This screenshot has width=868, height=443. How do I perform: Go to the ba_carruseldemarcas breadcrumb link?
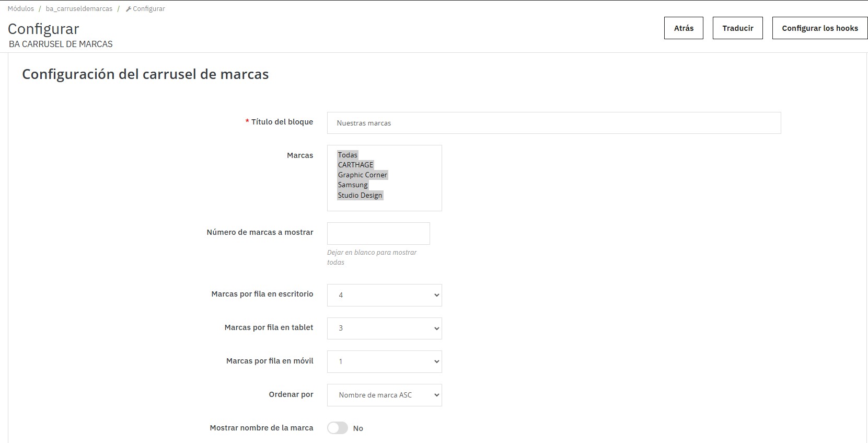(x=79, y=9)
